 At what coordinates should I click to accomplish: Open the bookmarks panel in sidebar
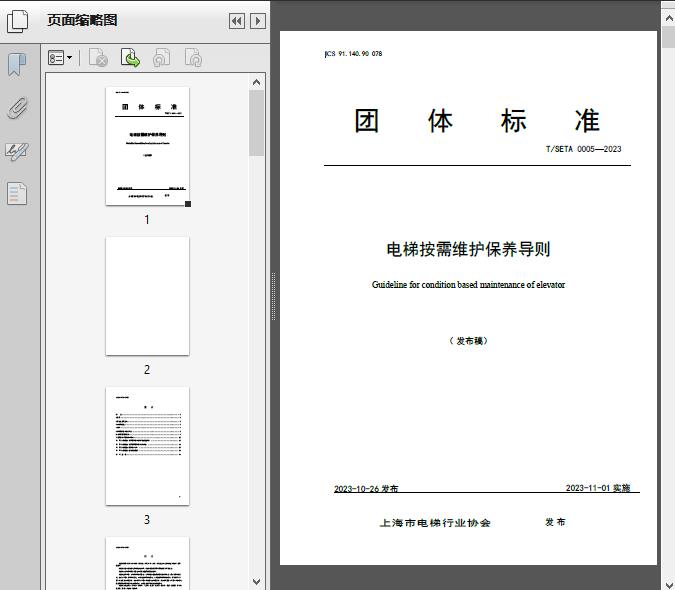[17, 65]
